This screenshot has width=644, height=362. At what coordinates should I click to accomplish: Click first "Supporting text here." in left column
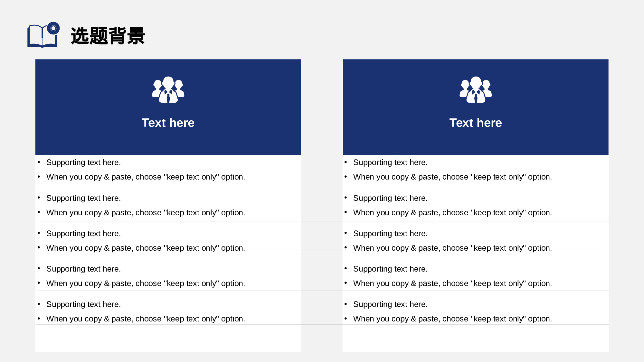tap(83, 162)
